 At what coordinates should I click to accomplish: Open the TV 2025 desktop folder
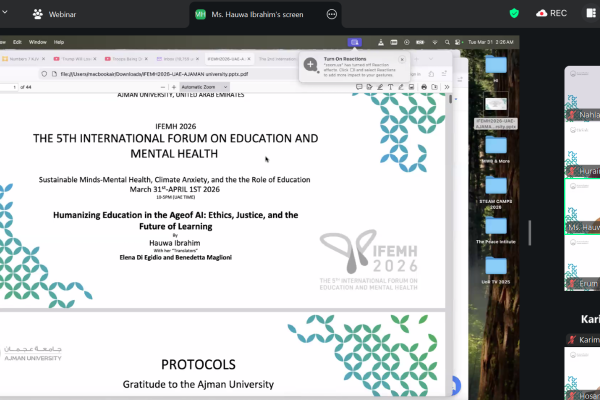pyautogui.click(x=496, y=270)
